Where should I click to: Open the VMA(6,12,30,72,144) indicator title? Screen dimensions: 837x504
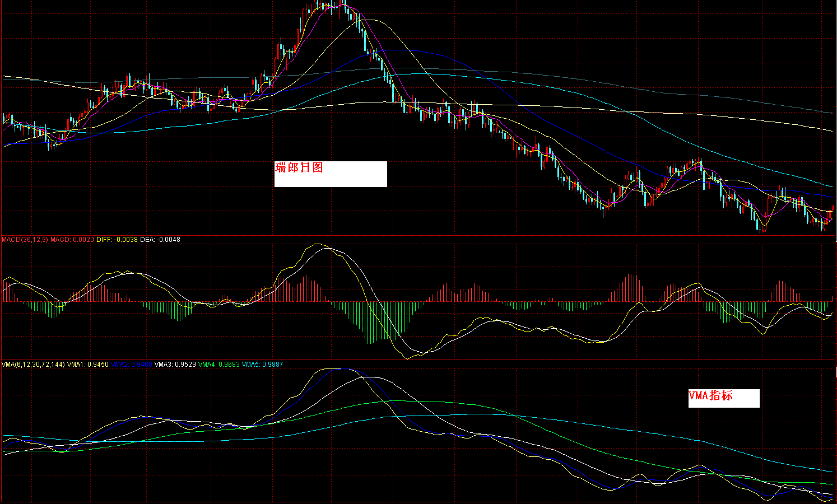pyautogui.click(x=34, y=365)
